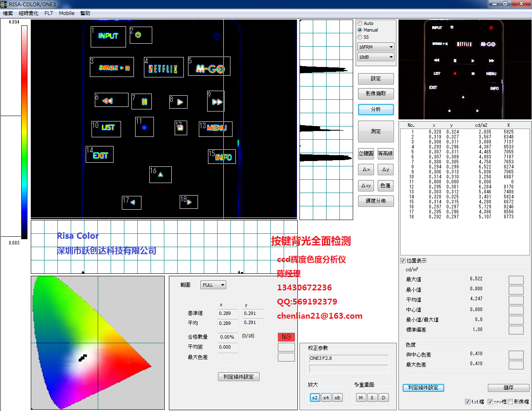The height and width of the screenshot is (411, 532).
Task: Toggle the 位置表示 checkbox
Action: pos(403,260)
